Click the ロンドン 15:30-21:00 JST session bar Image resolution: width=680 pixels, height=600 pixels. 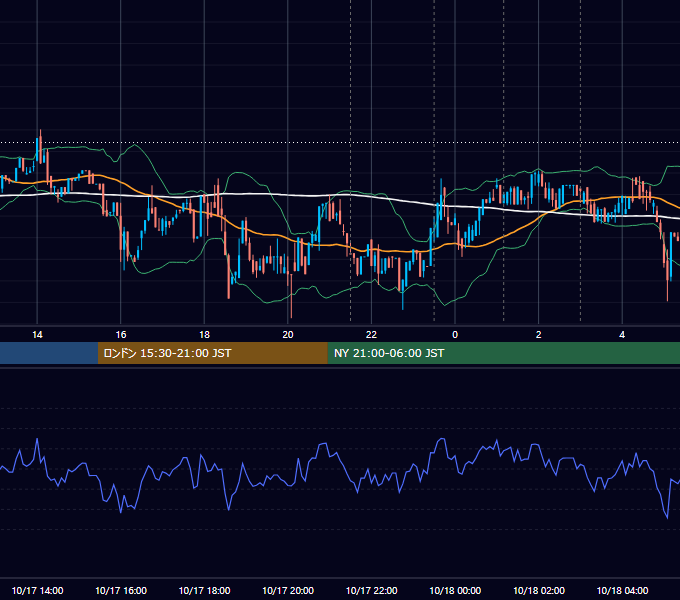click(212, 353)
